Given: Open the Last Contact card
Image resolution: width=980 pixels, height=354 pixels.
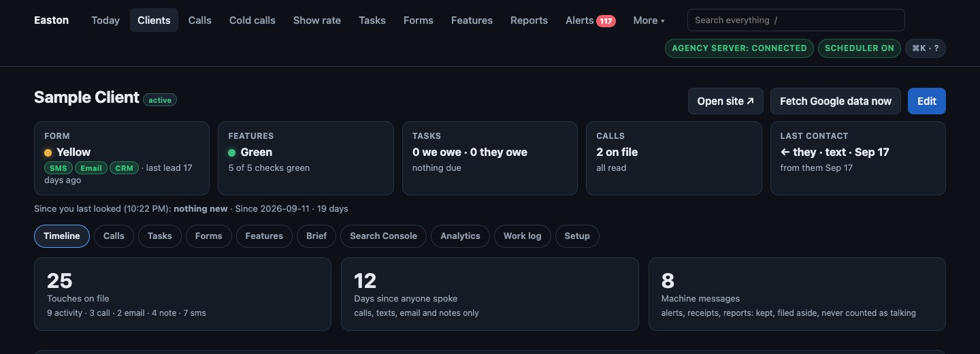Looking at the screenshot, I should 858,158.
